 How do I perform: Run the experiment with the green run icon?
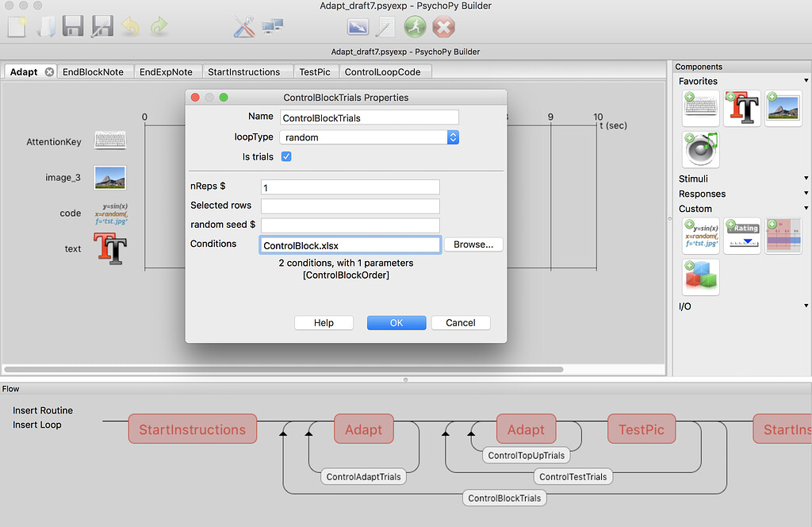click(x=413, y=27)
